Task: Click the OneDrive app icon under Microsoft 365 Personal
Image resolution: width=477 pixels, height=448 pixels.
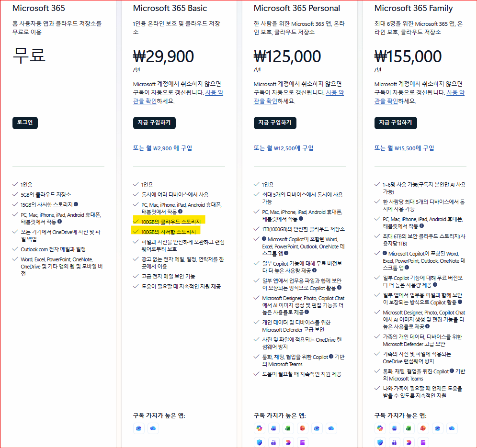Action: click(331, 428)
